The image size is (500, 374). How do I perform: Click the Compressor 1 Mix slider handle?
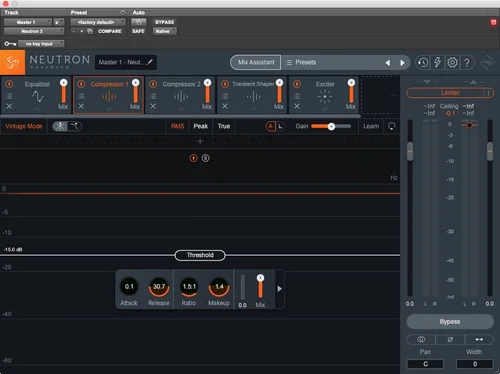pos(136,83)
